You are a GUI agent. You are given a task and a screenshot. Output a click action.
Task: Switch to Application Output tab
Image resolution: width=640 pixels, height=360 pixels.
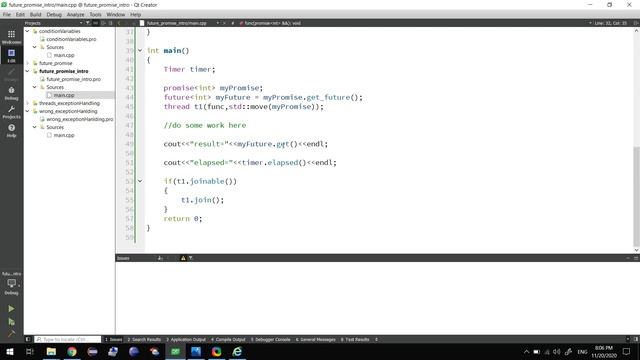click(x=186, y=340)
